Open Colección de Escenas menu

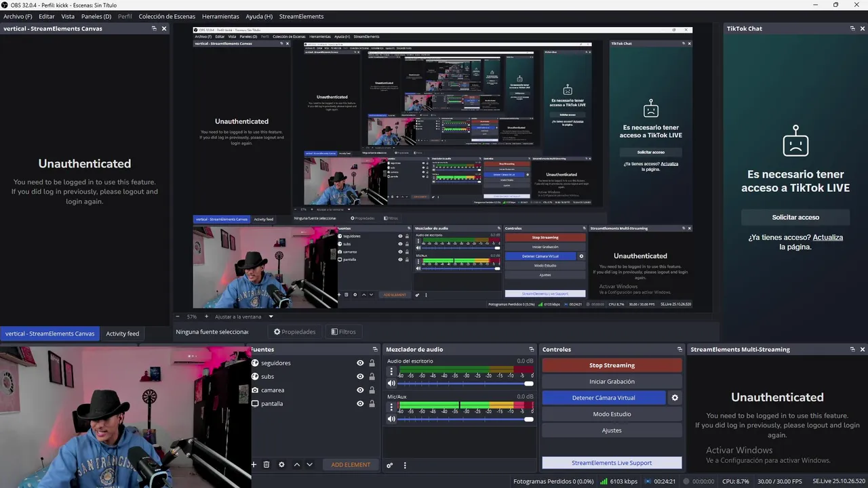click(167, 16)
